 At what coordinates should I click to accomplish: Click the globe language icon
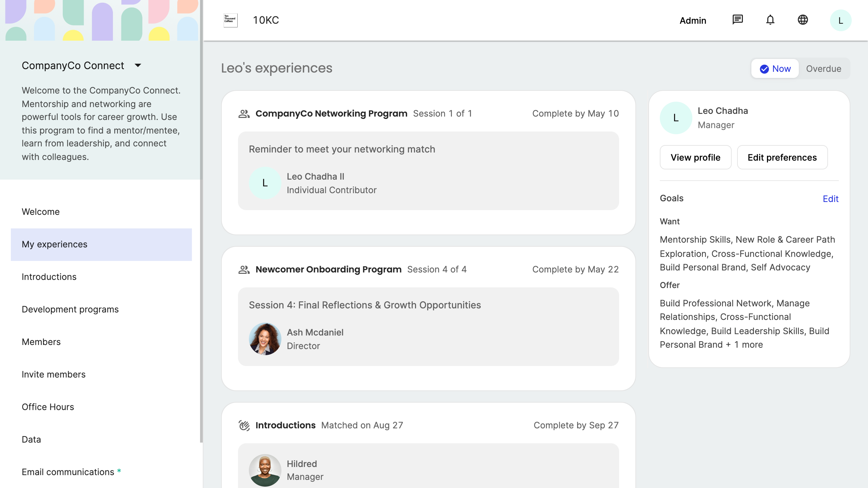click(x=803, y=20)
